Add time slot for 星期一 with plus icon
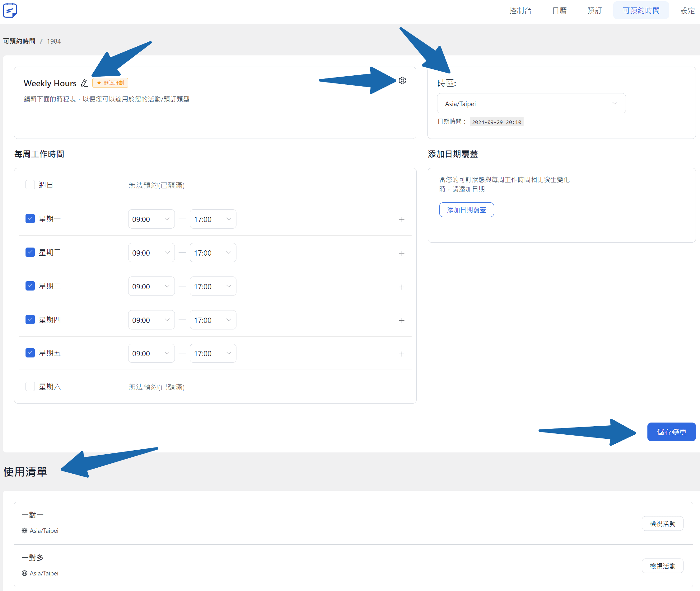The height and width of the screenshot is (591, 700). pyautogui.click(x=402, y=220)
